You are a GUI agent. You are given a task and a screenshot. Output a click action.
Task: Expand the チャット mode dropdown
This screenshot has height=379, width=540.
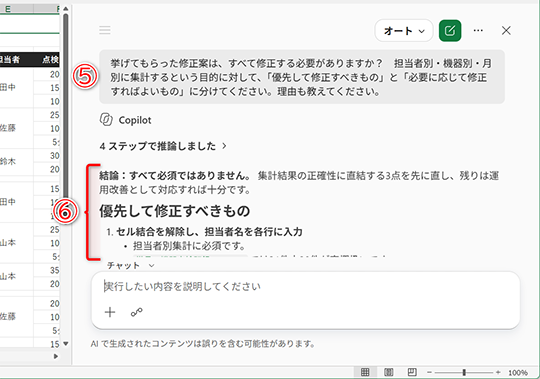(x=131, y=265)
